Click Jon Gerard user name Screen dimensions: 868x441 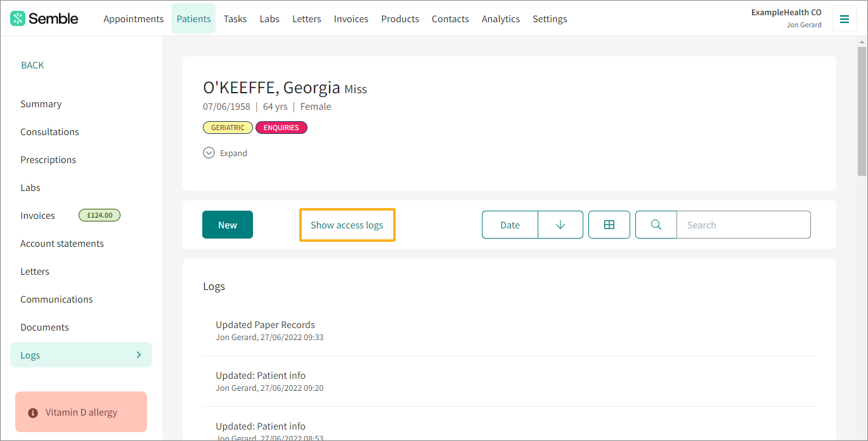pos(804,25)
